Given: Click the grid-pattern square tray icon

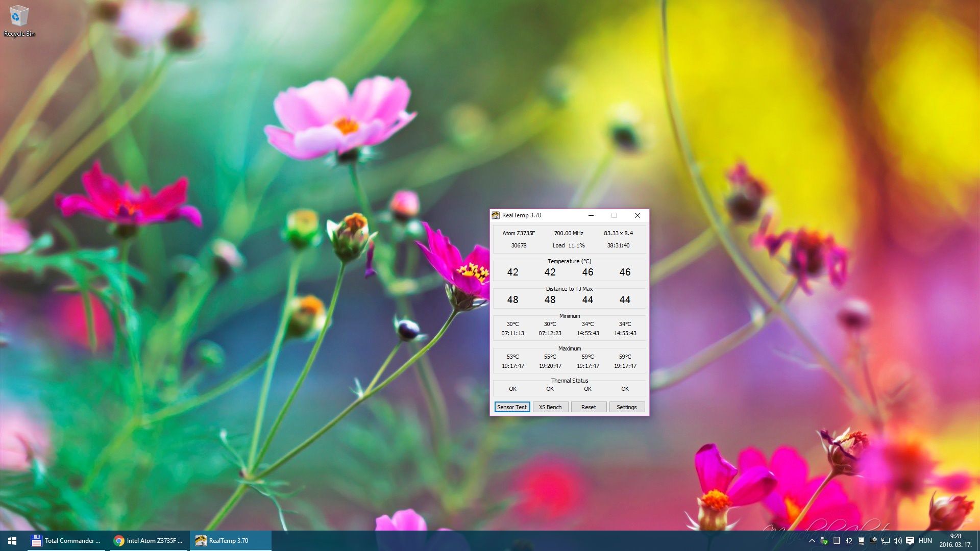Looking at the screenshot, I should [x=837, y=541].
